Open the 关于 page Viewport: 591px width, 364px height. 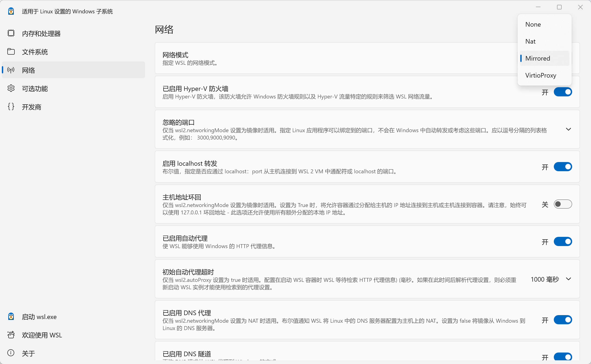coord(73,353)
